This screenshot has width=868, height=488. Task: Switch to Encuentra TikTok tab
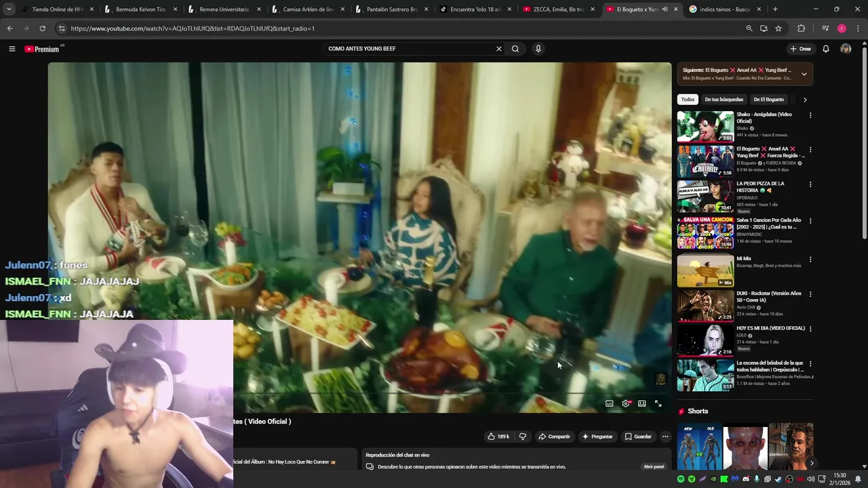[475, 9]
